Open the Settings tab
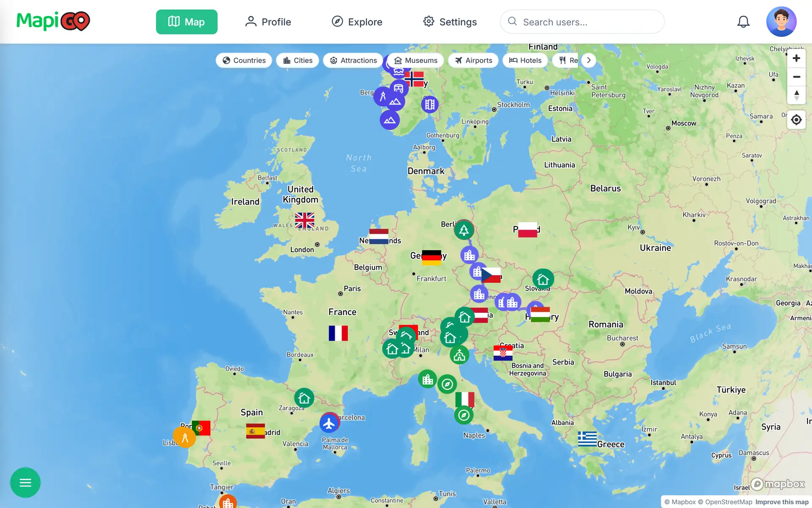This screenshot has height=508, width=812. point(450,22)
